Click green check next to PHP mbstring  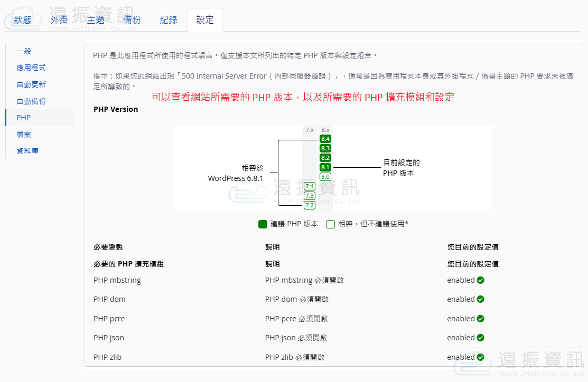[480, 280]
